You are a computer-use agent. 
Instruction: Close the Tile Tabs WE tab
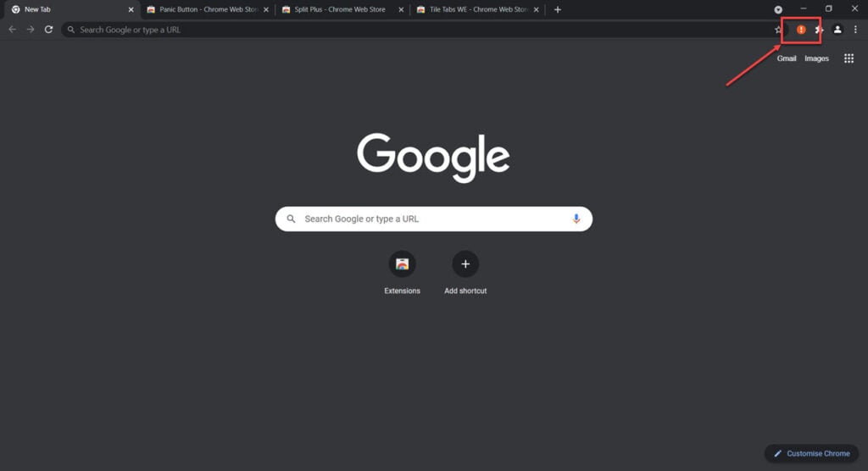click(536, 9)
